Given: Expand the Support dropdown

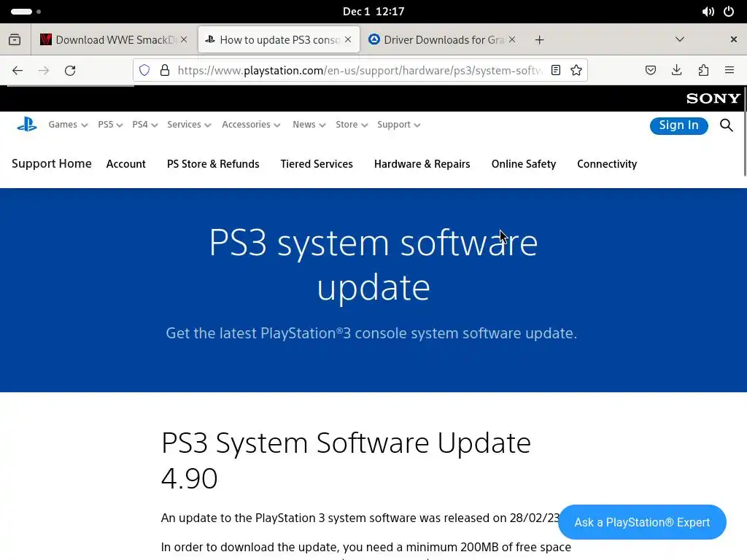Looking at the screenshot, I should [399, 125].
